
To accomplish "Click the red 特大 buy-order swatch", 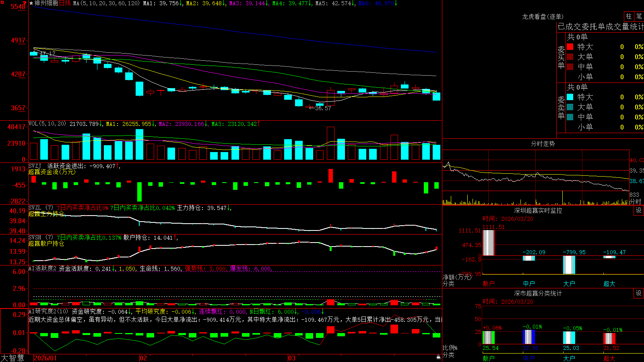I will [x=570, y=47].
